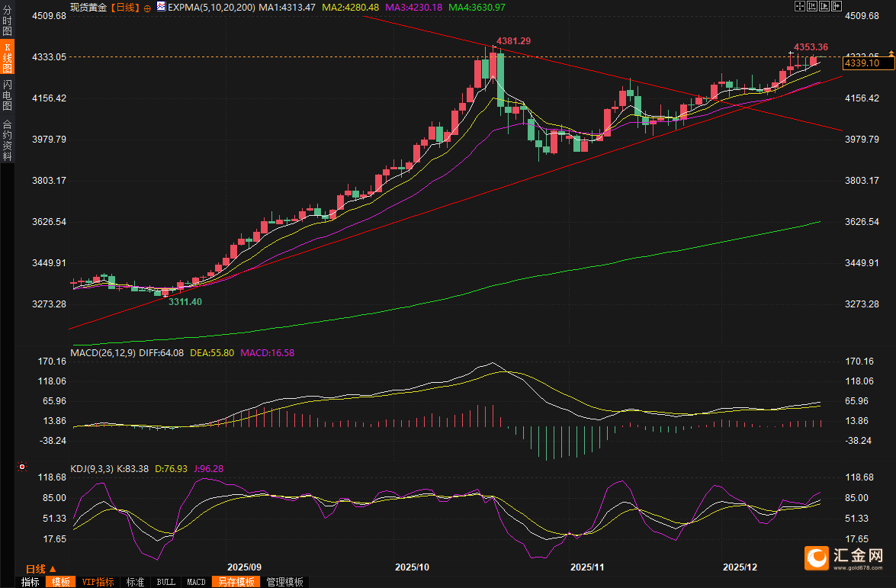Click the 另存模板 button
The width and height of the screenshot is (896, 588).
coord(236,582)
